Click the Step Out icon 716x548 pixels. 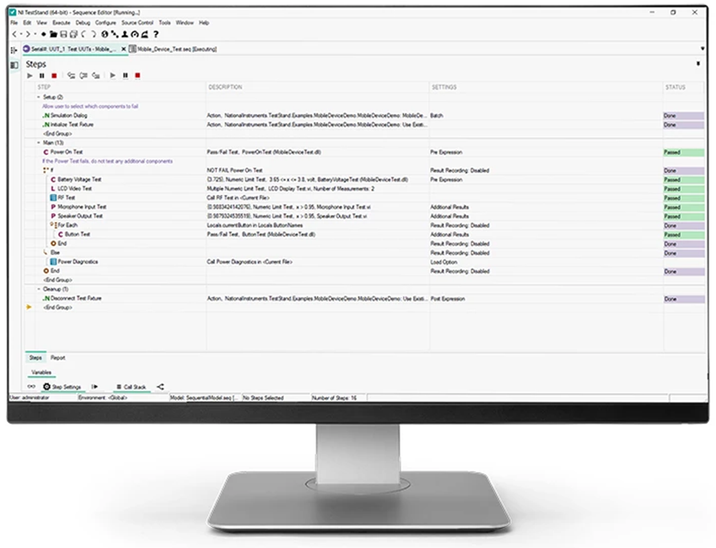click(96, 76)
